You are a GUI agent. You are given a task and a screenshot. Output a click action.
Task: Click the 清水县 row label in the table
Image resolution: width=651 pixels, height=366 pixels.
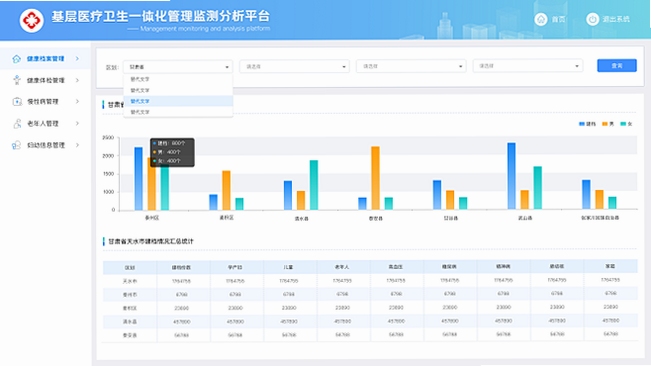pyautogui.click(x=130, y=322)
